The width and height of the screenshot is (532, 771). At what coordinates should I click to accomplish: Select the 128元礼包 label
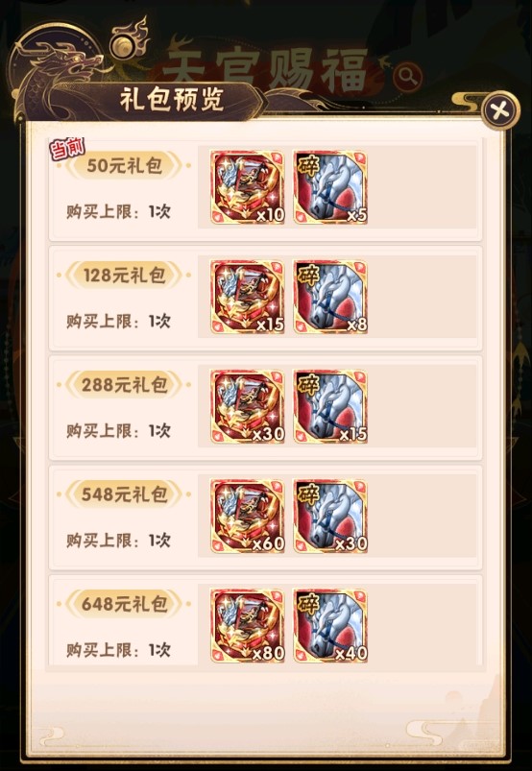[x=124, y=276]
